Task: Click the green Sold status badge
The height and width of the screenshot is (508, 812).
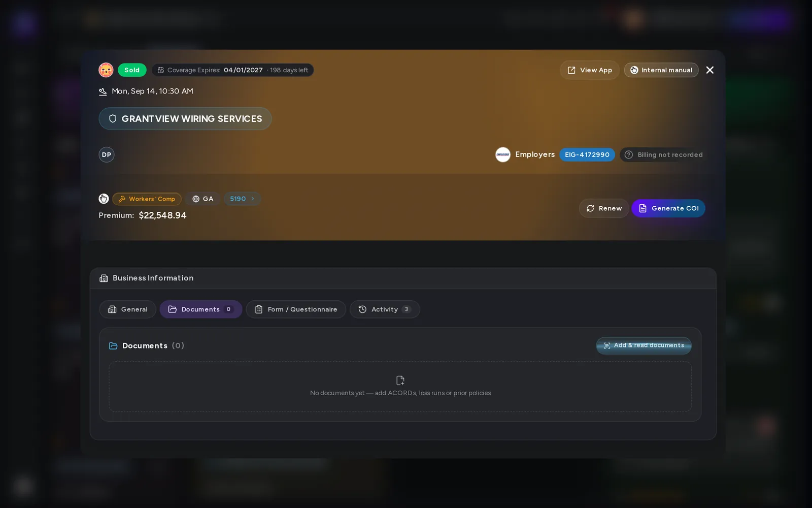Action: tap(132, 70)
